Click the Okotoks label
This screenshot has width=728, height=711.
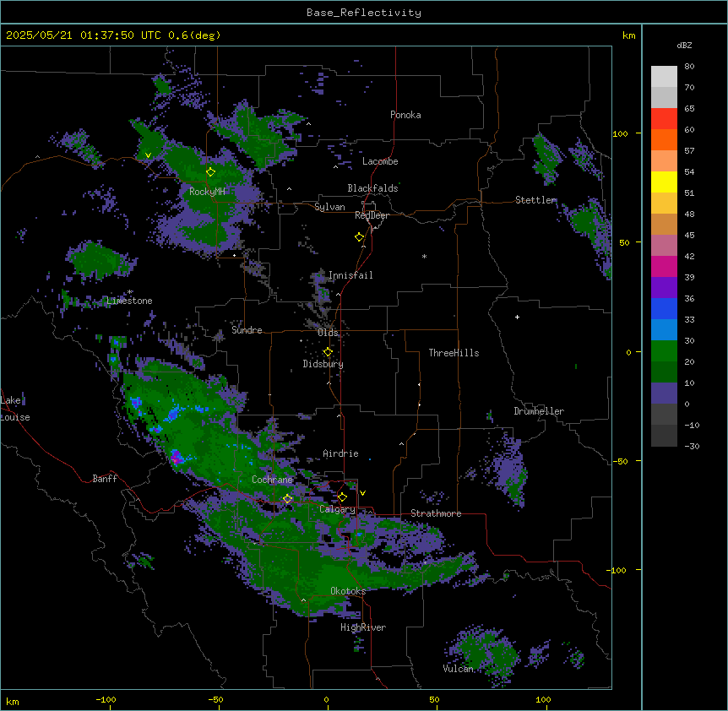click(x=348, y=591)
